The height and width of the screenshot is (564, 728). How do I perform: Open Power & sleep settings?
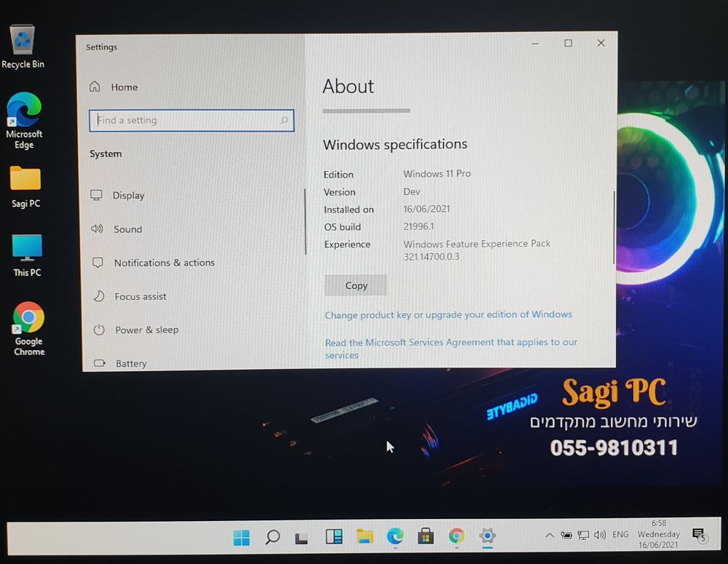[146, 330]
